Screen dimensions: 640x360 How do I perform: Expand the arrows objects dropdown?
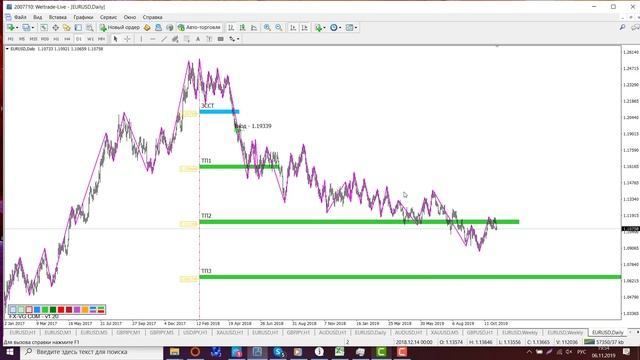tap(238, 39)
